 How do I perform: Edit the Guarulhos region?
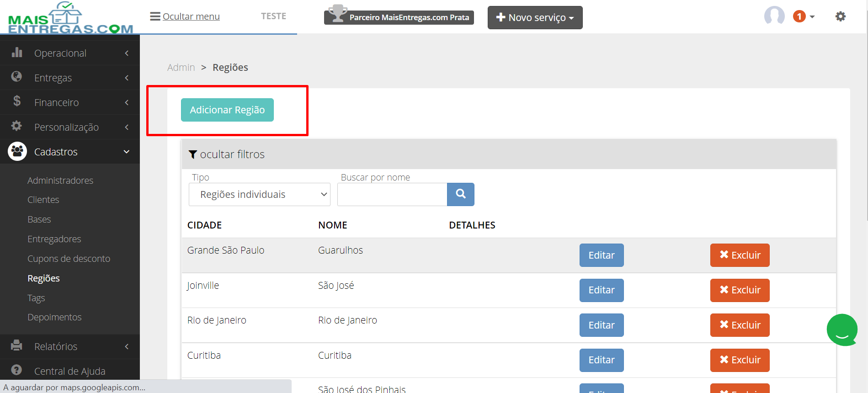(x=602, y=255)
